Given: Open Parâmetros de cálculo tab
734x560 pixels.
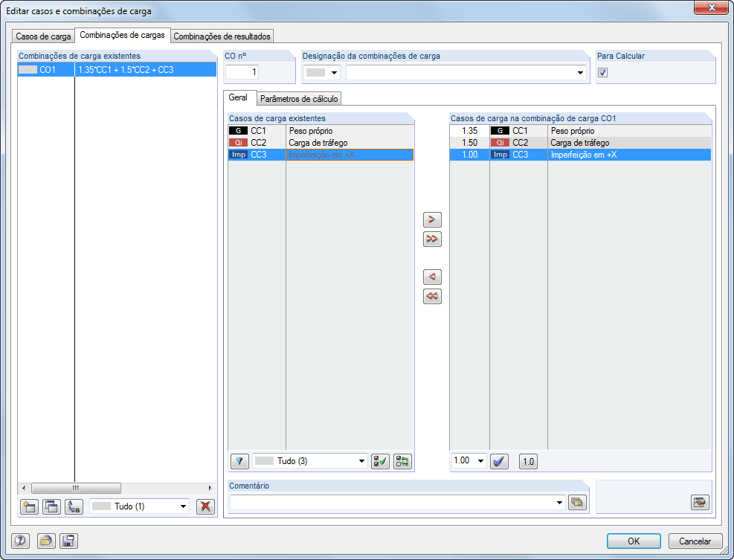Looking at the screenshot, I should coord(299,99).
